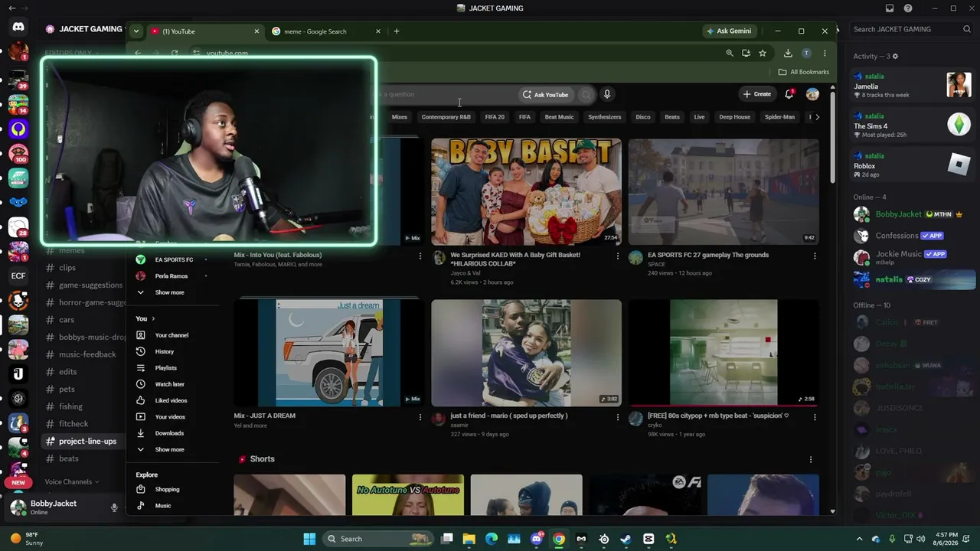Select the Disco filter chip
This screenshot has width=980, height=551.
(643, 117)
